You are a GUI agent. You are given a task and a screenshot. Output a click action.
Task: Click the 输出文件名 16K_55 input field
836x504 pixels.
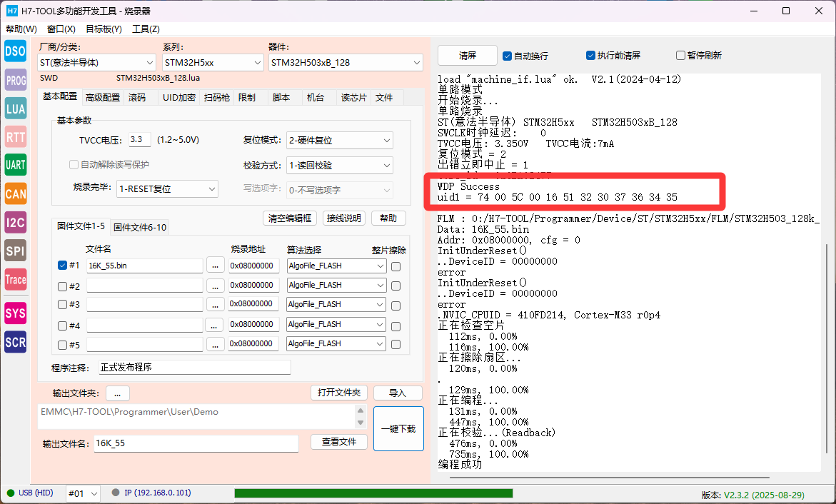[196, 443]
